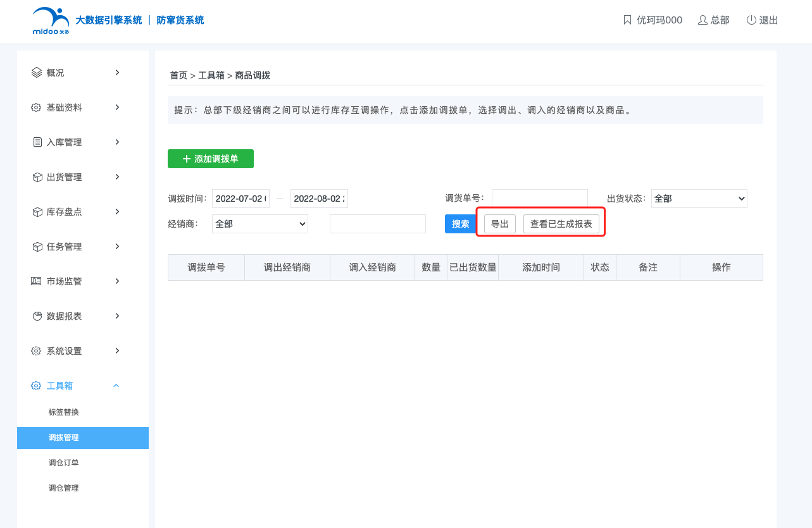Click the 已出货数量 column header

pos(473,267)
